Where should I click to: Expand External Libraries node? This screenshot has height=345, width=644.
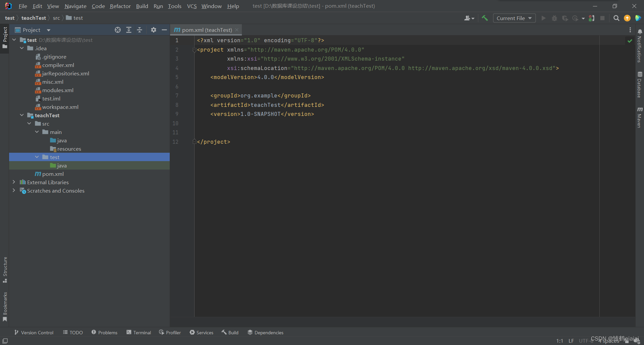click(x=14, y=182)
